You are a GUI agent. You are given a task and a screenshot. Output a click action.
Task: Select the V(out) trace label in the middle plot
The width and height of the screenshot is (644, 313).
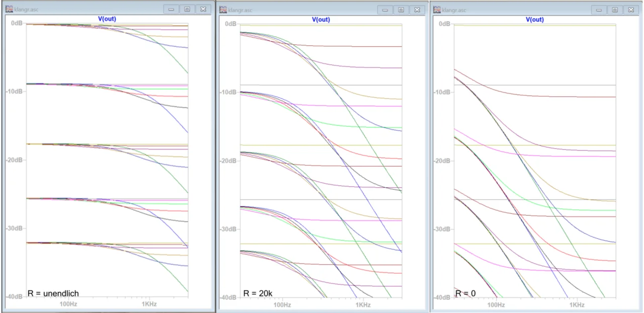321,20
